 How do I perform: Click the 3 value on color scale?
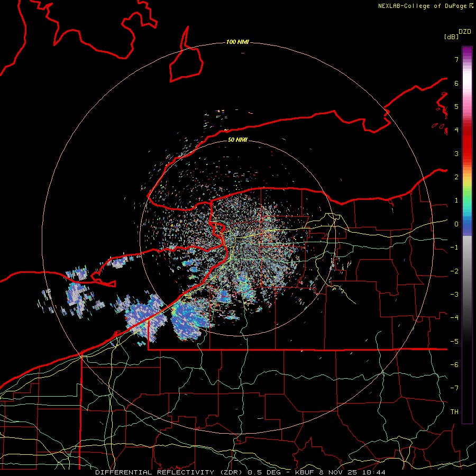tap(456, 153)
